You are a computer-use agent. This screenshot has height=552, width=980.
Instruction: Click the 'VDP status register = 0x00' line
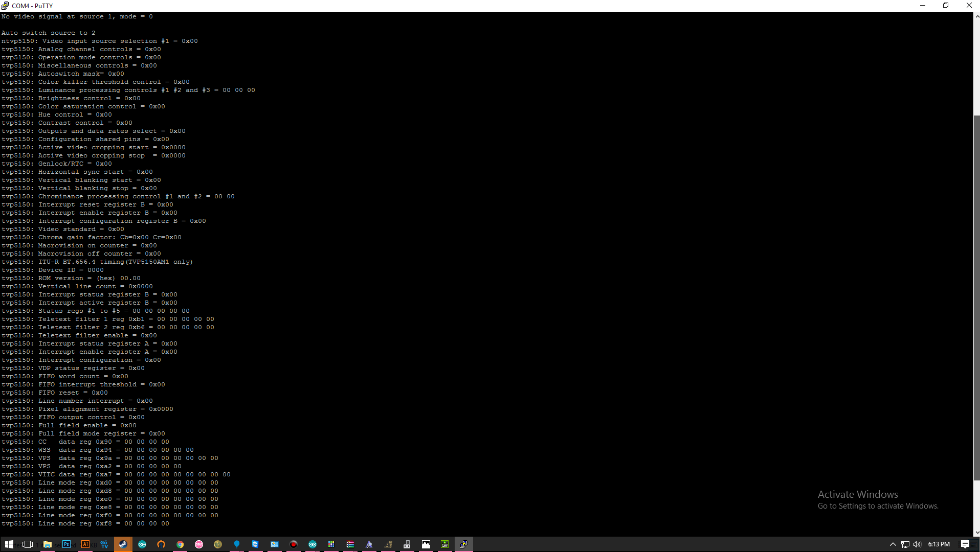[73, 368]
